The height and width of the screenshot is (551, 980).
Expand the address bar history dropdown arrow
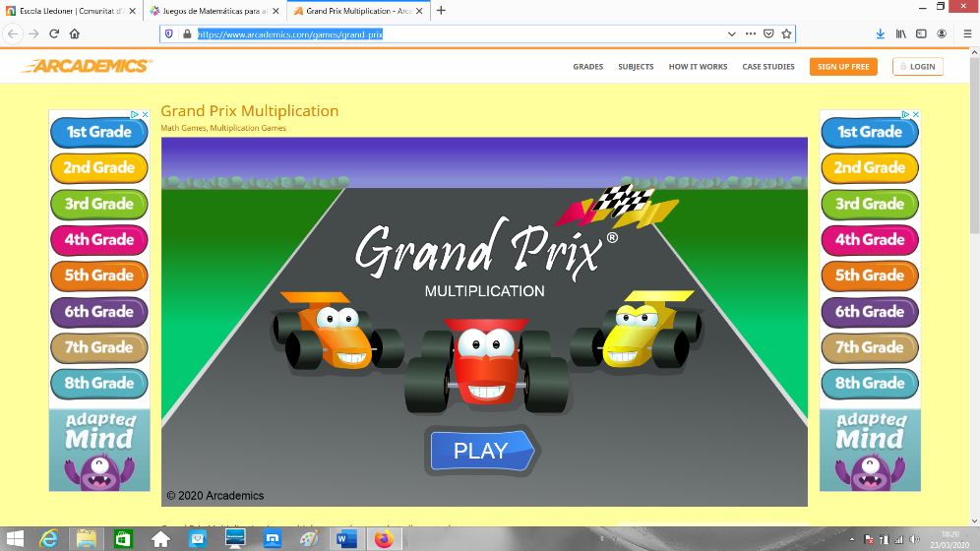(731, 33)
